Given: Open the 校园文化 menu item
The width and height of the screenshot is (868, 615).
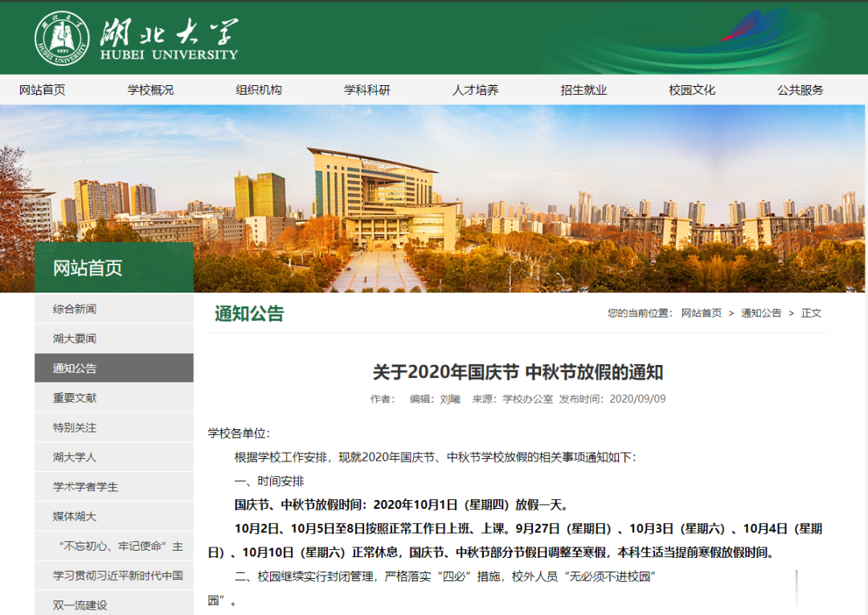Looking at the screenshot, I should pos(690,89).
